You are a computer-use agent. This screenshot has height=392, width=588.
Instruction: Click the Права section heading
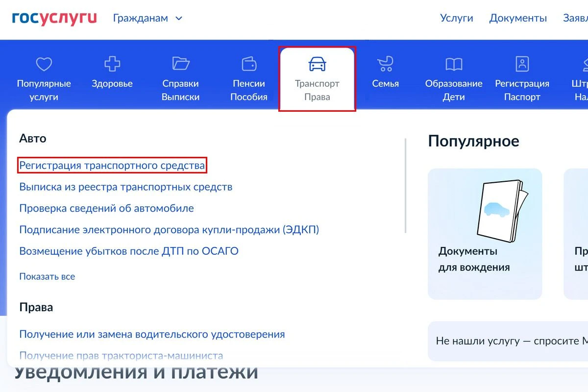[x=36, y=307]
